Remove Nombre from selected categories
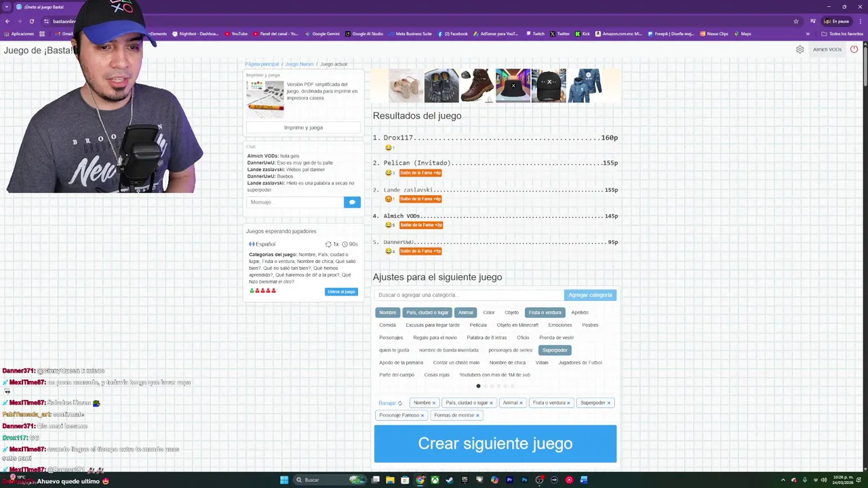The width and height of the screenshot is (868, 488). coord(434,403)
